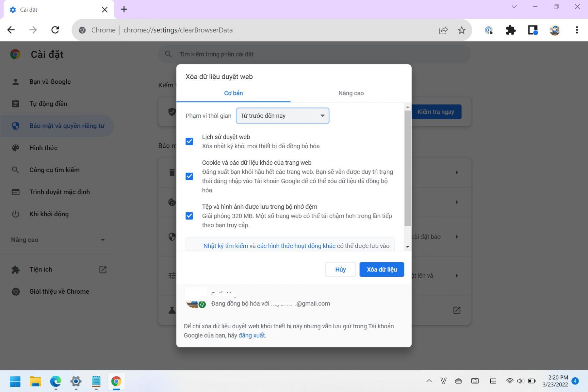Screen dimensions: 588x392
Task: Open File Explorer from the taskbar
Action: (35, 381)
